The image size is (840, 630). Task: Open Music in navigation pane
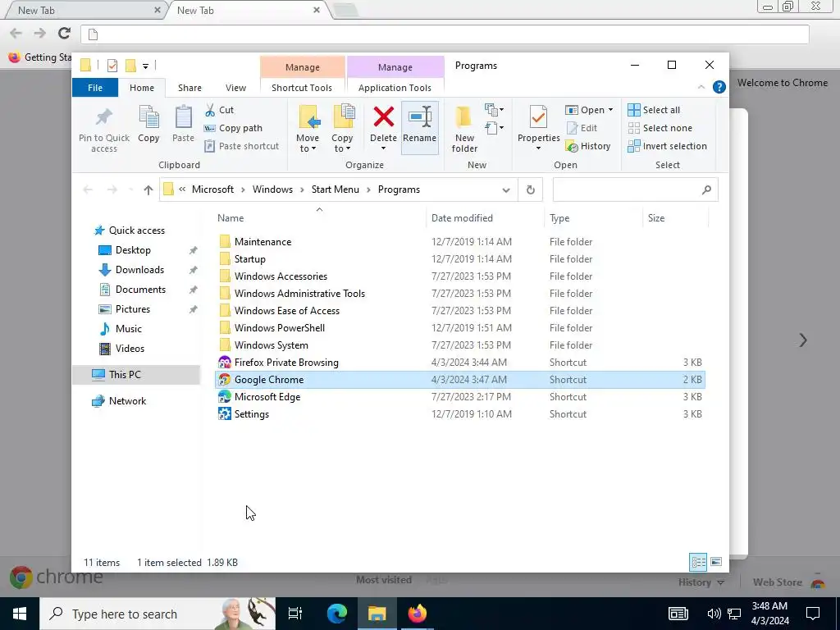(x=128, y=329)
